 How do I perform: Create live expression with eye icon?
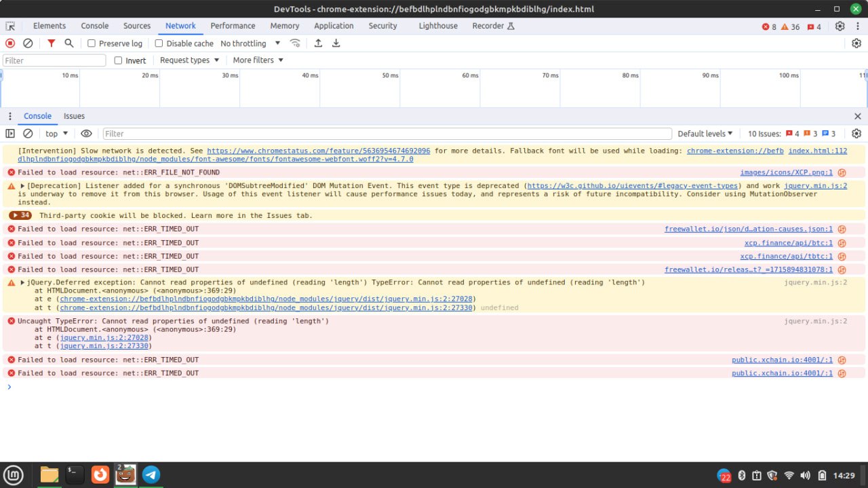86,134
